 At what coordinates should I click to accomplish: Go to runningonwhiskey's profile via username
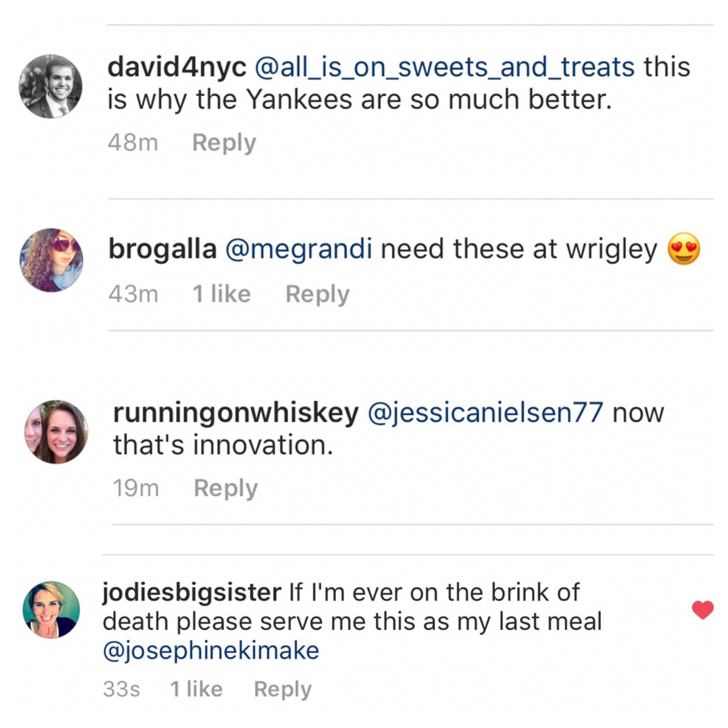coord(236,413)
